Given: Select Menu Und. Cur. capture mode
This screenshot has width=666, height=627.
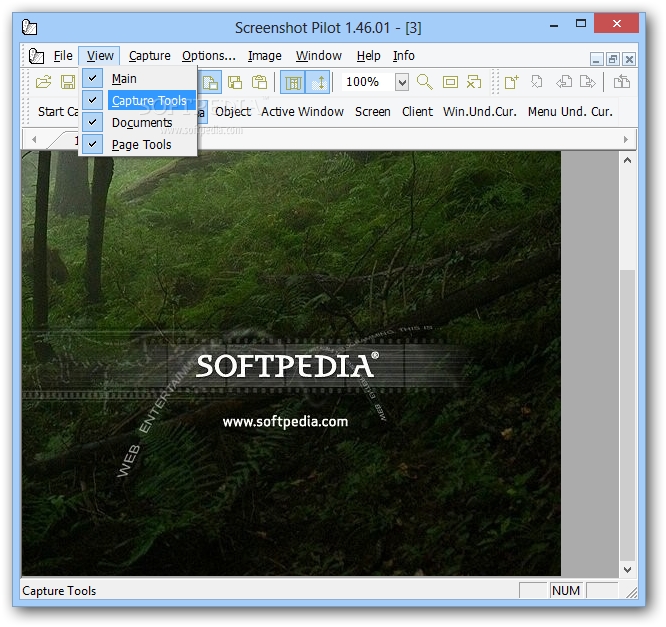Looking at the screenshot, I should (570, 112).
